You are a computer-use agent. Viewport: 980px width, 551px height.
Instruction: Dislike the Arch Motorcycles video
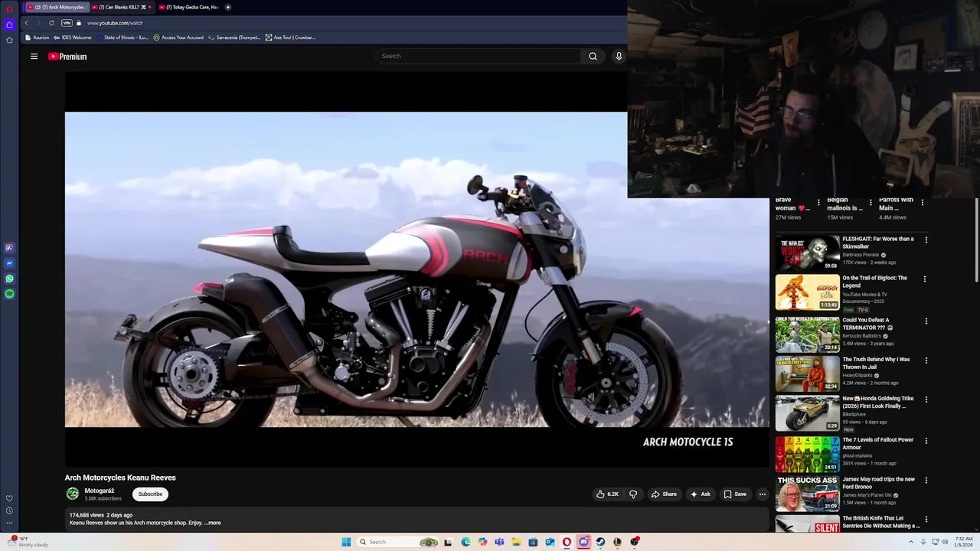[632, 494]
